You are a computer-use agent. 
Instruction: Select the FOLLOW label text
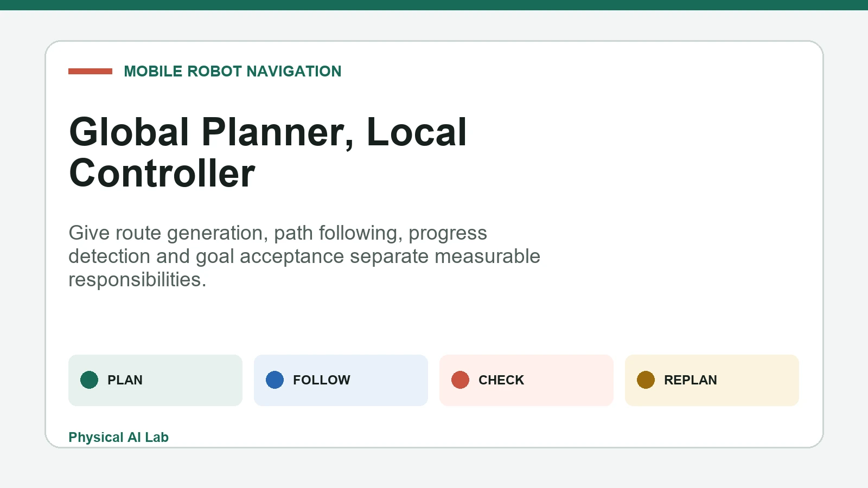(x=322, y=380)
